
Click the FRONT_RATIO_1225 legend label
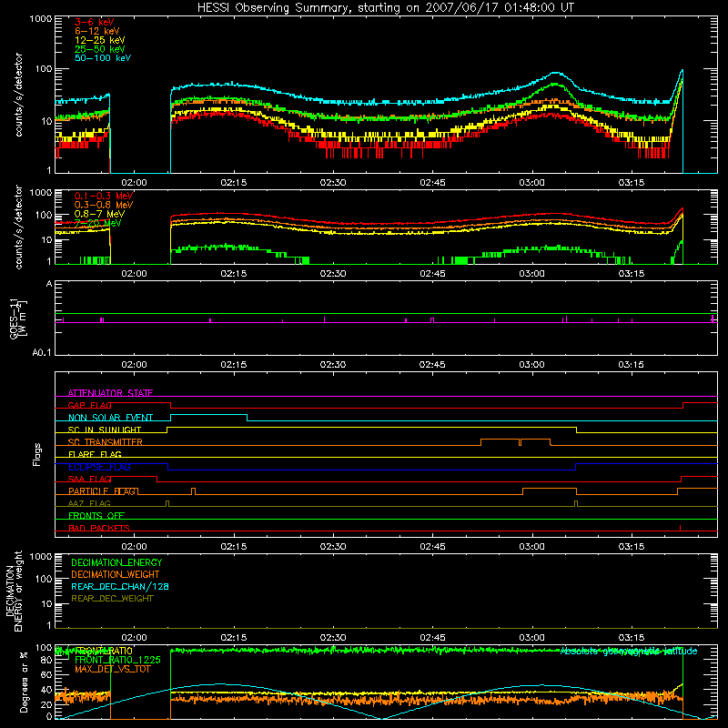click(x=117, y=660)
